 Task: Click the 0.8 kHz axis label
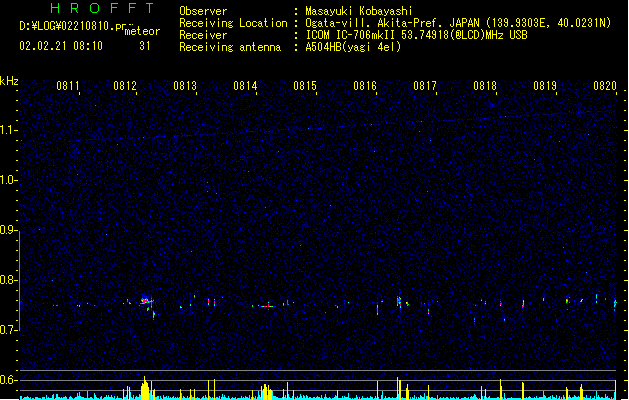(8, 280)
